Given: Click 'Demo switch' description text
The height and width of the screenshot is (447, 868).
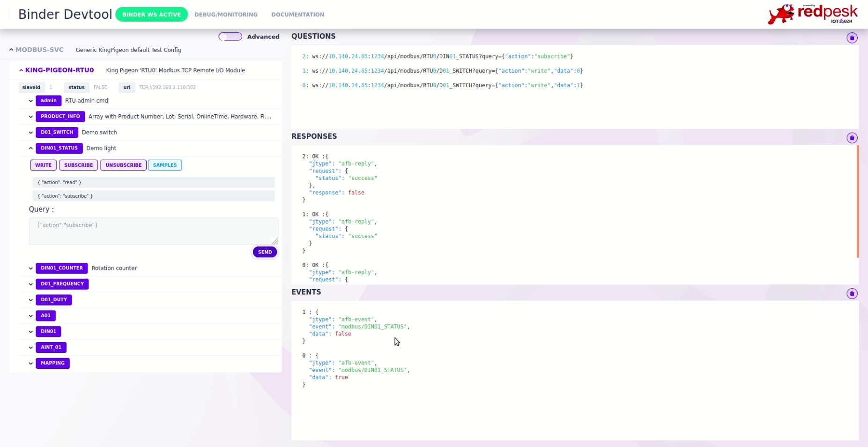Looking at the screenshot, I should tap(99, 133).
